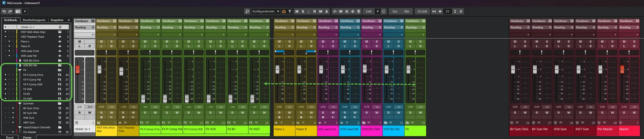The width and height of the screenshot is (644, 139).
Task: Click the red fader cap on Master channel
Action: click(x=622, y=69)
